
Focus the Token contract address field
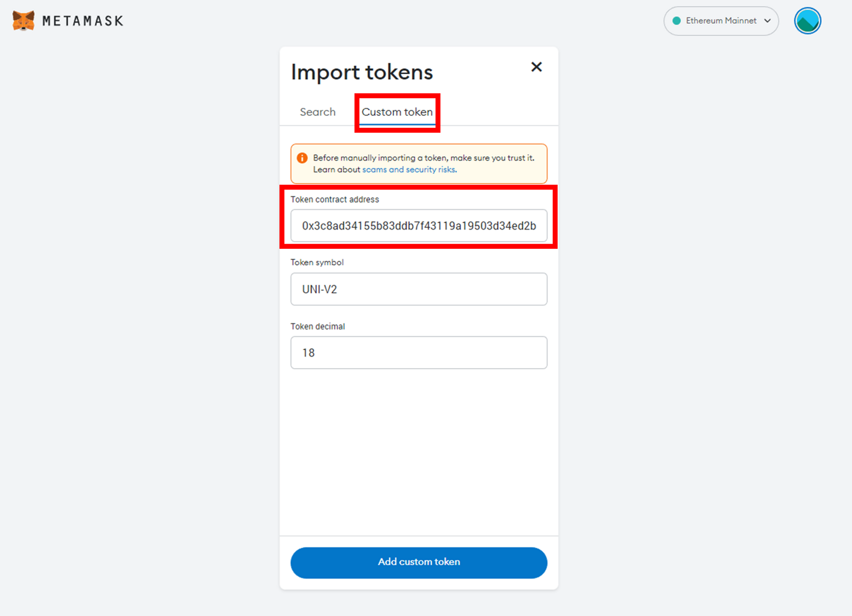click(419, 226)
